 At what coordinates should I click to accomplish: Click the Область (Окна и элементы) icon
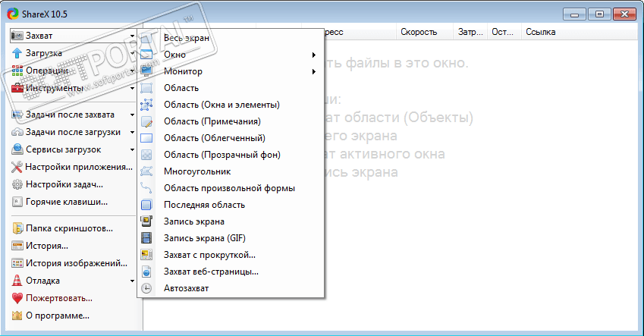[146, 105]
